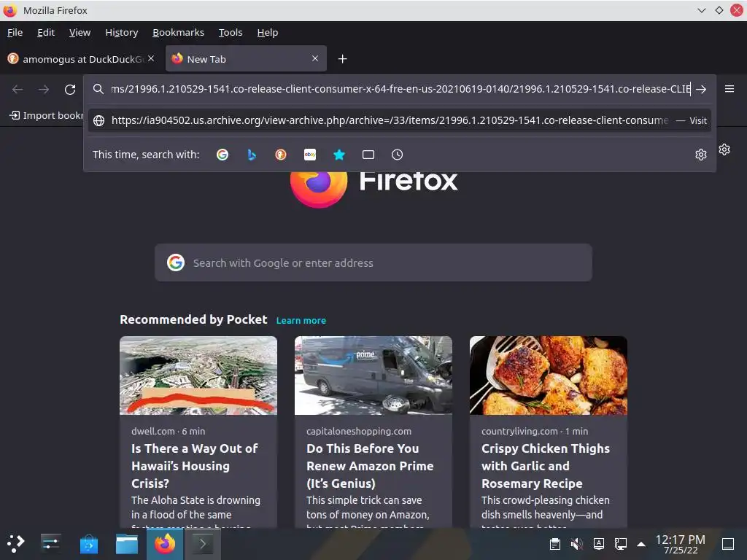Open Dolphin file manager from taskbar
This screenshot has height=560, width=747.
click(x=127, y=544)
